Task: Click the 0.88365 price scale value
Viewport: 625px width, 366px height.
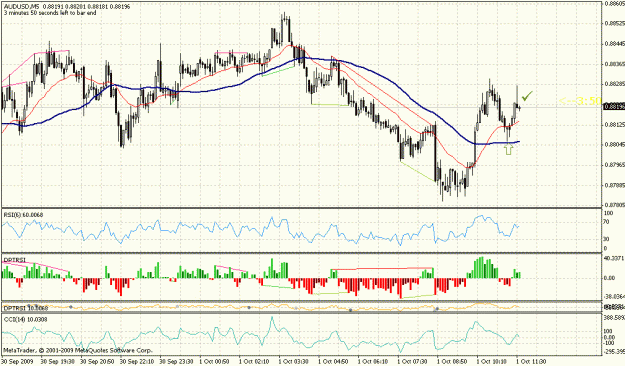Action: click(614, 64)
